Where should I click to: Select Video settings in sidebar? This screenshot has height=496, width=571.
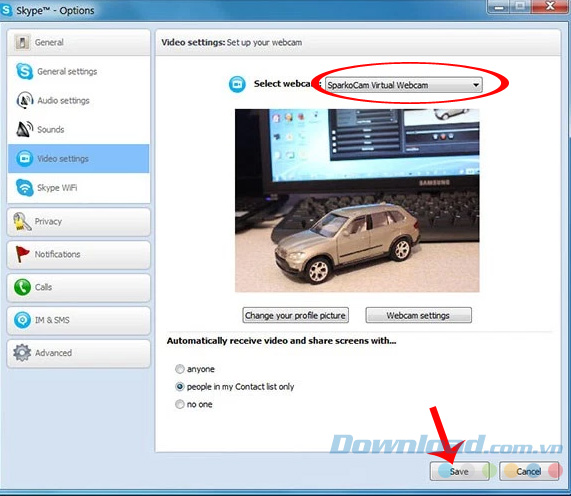pyautogui.click(x=78, y=158)
